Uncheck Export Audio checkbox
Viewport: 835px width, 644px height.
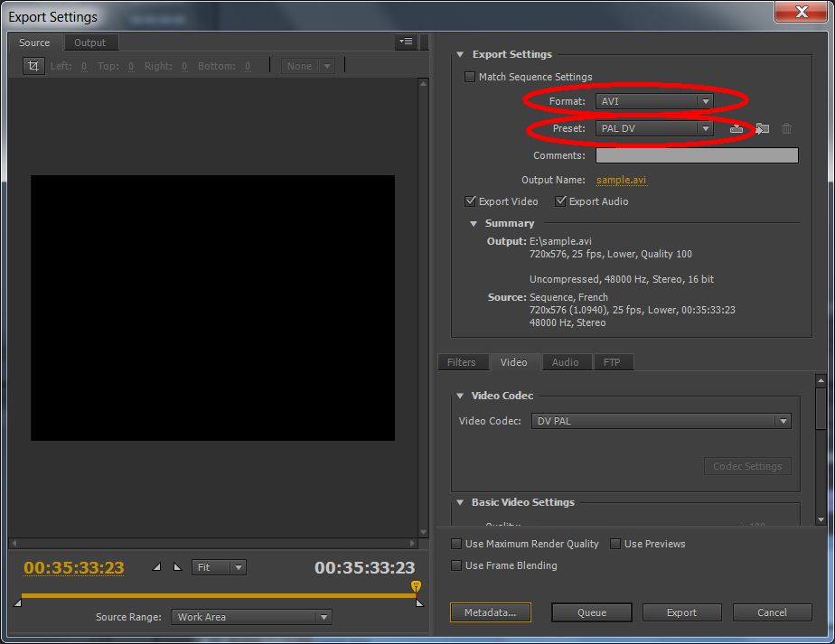point(560,201)
